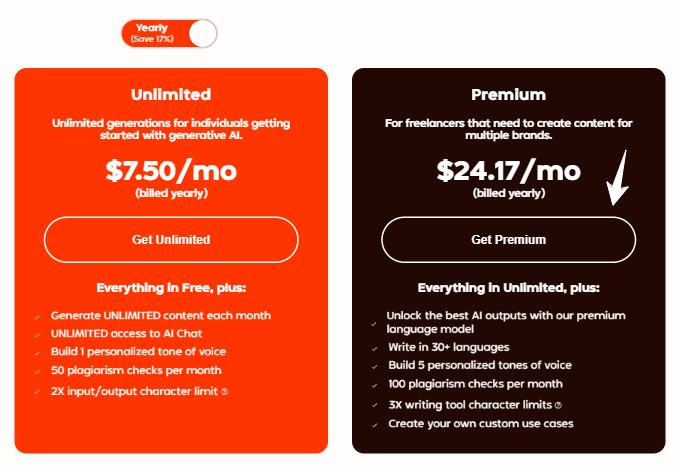
Task: Click checkmark next to Write in 30+ languages
Action: (x=372, y=347)
